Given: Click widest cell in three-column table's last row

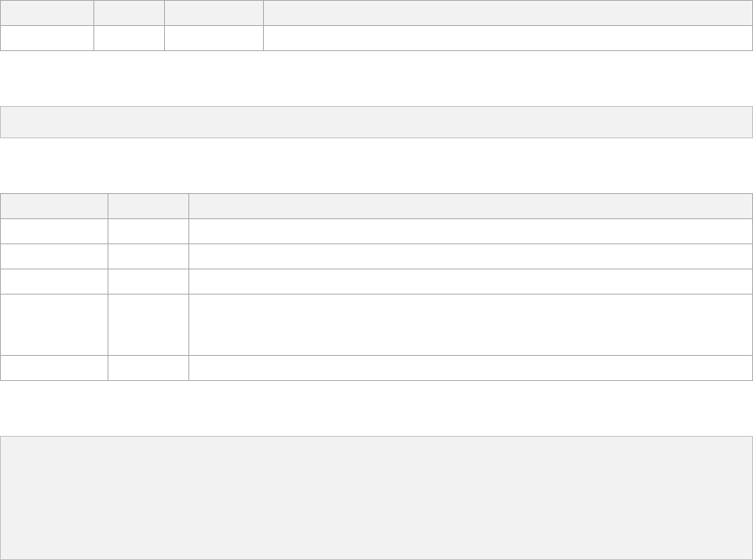Looking at the screenshot, I should click(x=470, y=368).
